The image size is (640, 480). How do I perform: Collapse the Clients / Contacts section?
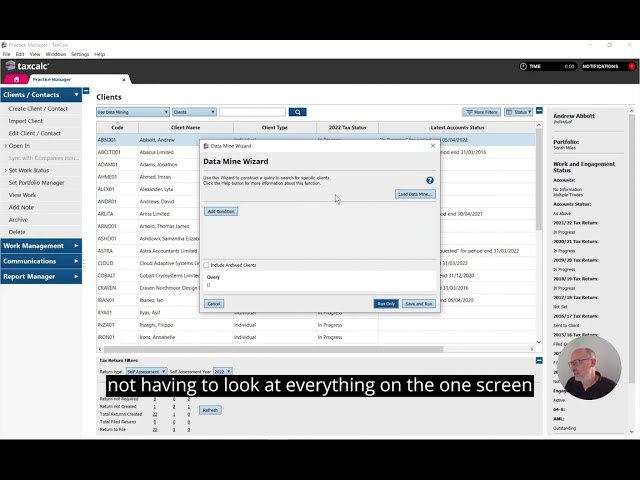(41, 95)
